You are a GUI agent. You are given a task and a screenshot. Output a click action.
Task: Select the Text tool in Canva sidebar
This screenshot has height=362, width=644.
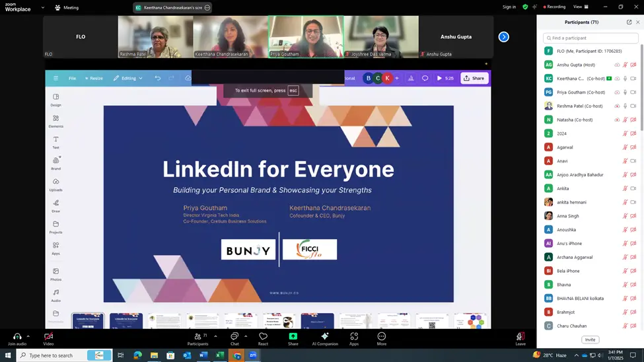tap(56, 143)
